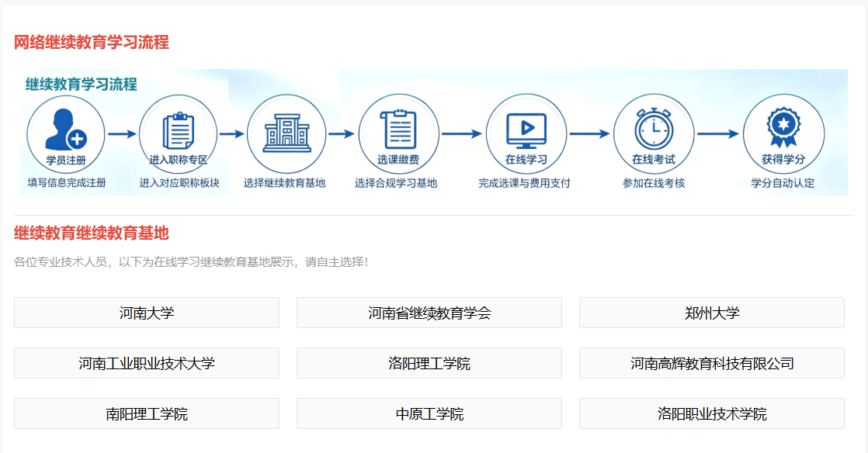Click the 各位专业技术人员 instruction text
The height and width of the screenshot is (453, 868).
191,261
